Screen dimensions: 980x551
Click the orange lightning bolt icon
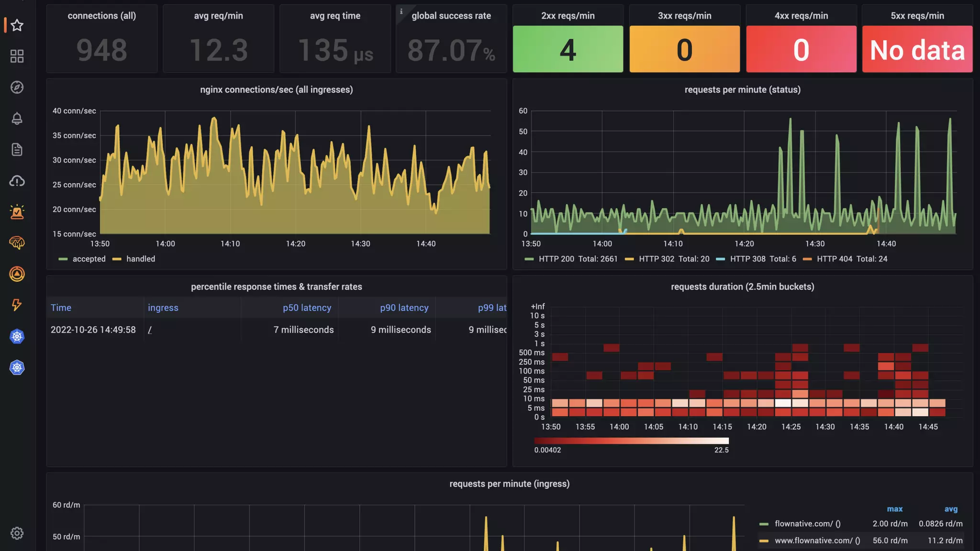pos(17,305)
